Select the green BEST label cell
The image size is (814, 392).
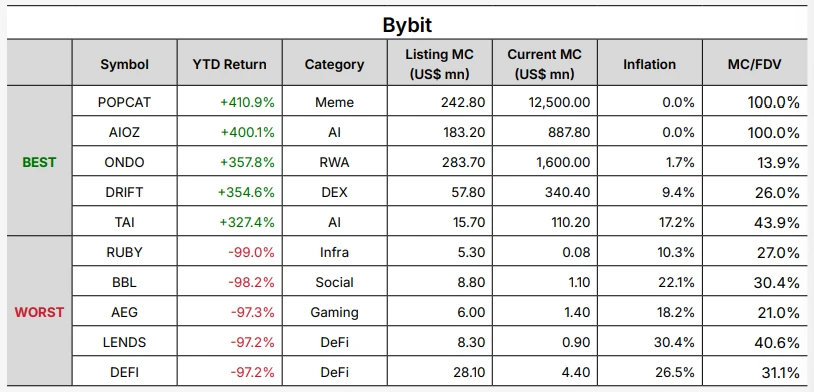[39, 161]
